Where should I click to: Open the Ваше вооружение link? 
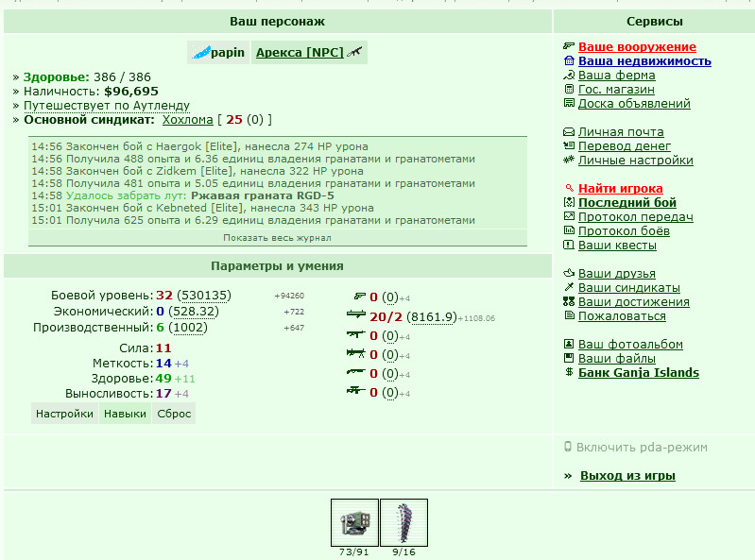pyautogui.click(x=637, y=46)
